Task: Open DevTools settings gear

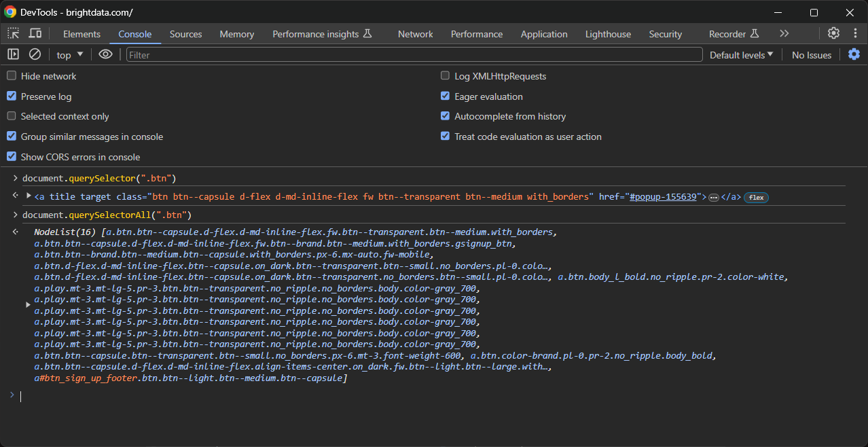Action: coord(833,33)
